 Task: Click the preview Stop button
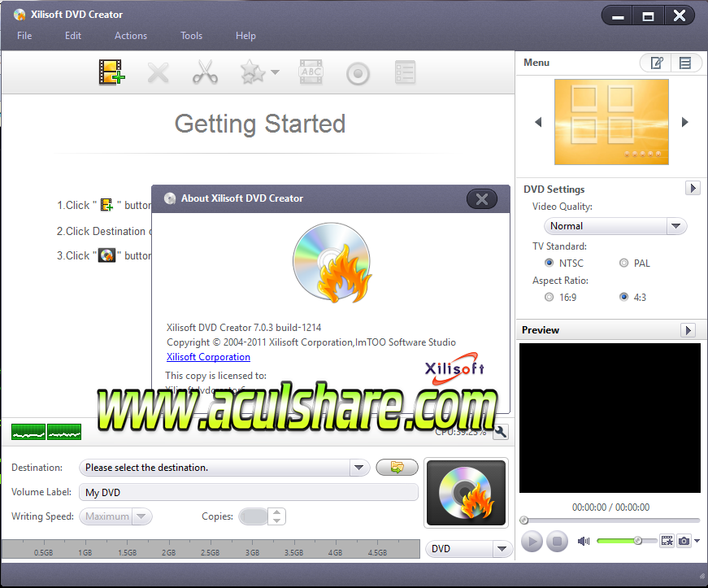pyautogui.click(x=557, y=541)
